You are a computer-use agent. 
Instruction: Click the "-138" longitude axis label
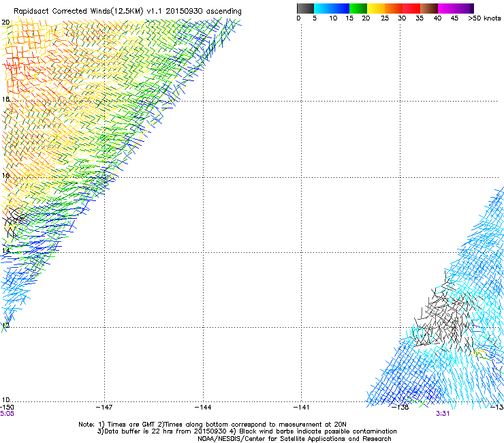pyautogui.click(x=400, y=408)
